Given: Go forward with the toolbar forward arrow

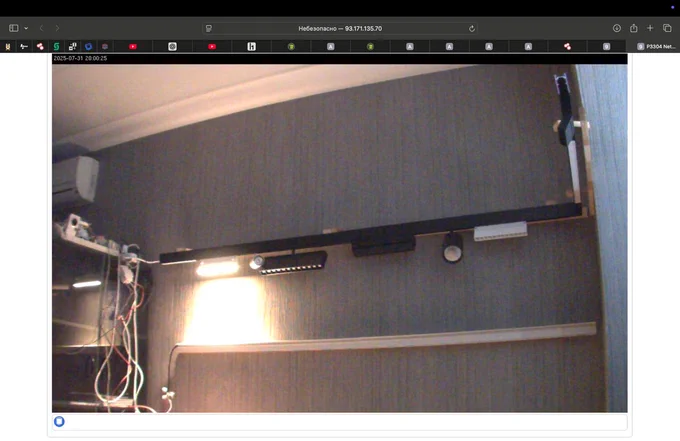Looking at the screenshot, I should tap(57, 28).
